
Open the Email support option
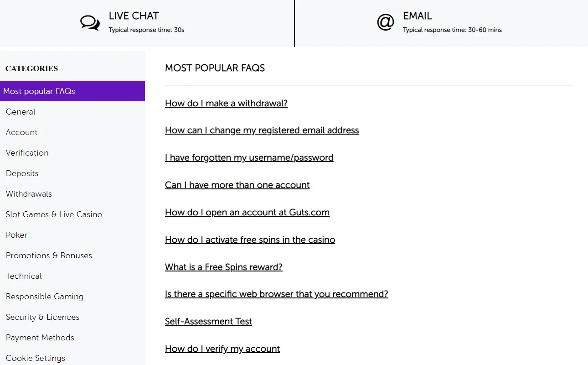point(417,16)
